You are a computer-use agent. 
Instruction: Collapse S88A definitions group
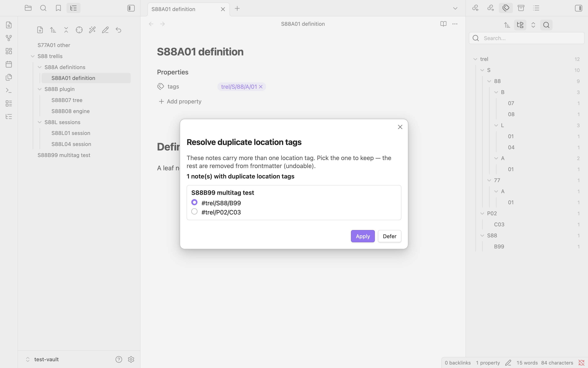pyautogui.click(x=40, y=67)
